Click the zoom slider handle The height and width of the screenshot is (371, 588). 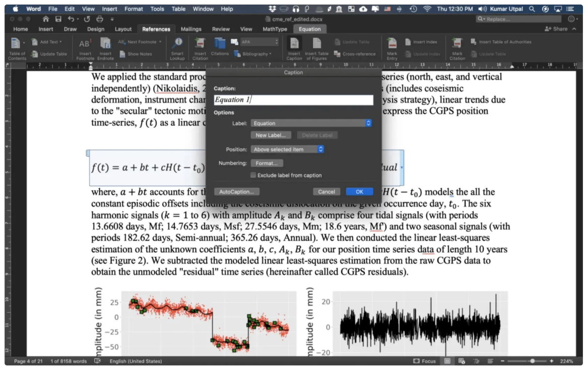532,361
